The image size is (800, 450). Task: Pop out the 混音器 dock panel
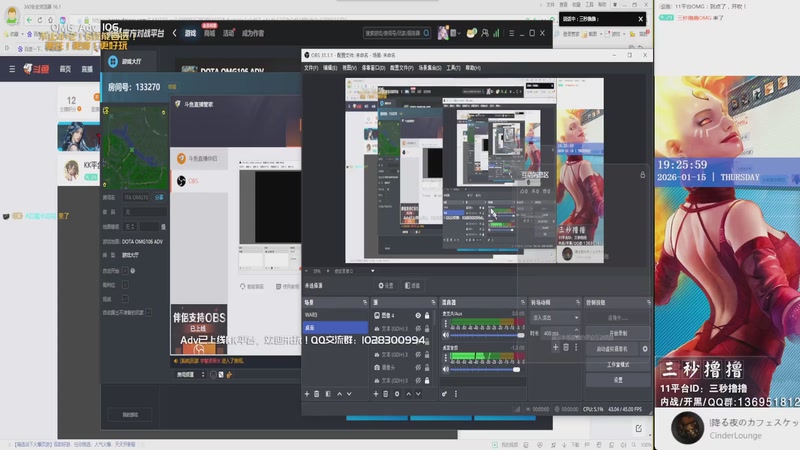pos(522,303)
